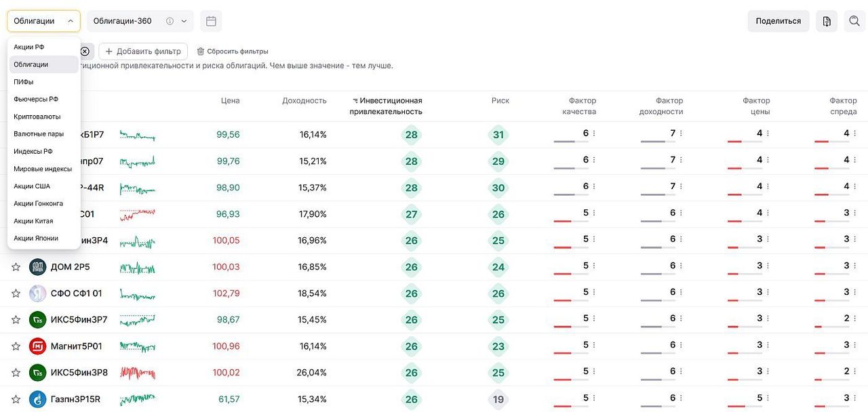Click the Магнит5Р01 logo icon
Image resolution: width=868 pixels, height=412 pixels.
click(37, 346)
